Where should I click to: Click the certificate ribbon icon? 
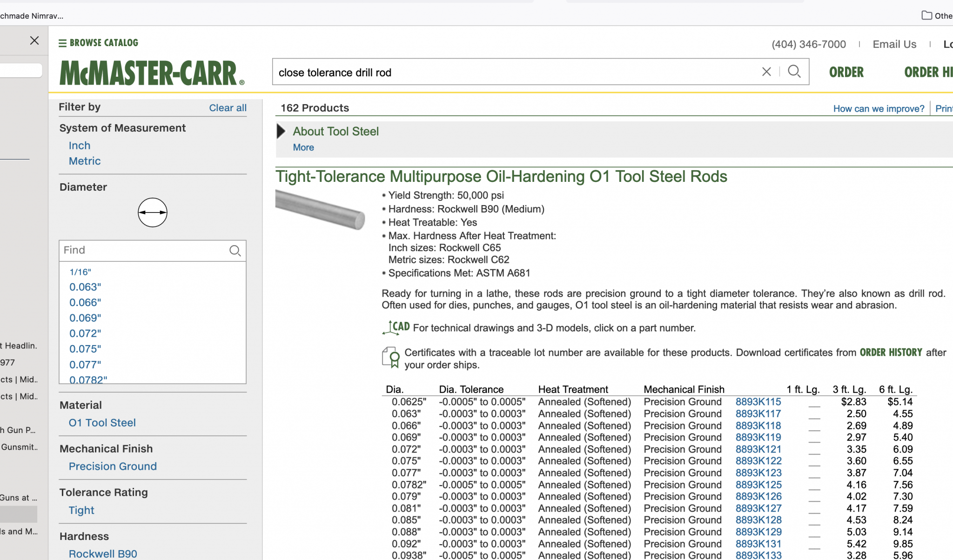[391, 358]
